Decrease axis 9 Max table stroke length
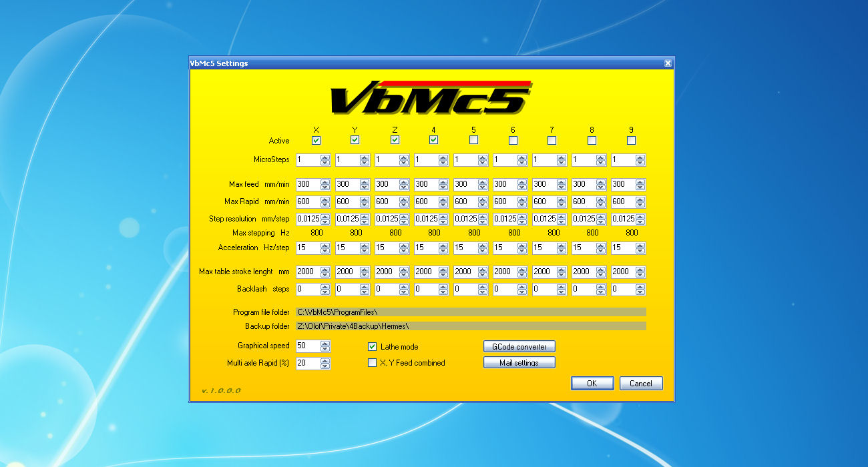This screenshot has height=467, width=868. [640, 274]
